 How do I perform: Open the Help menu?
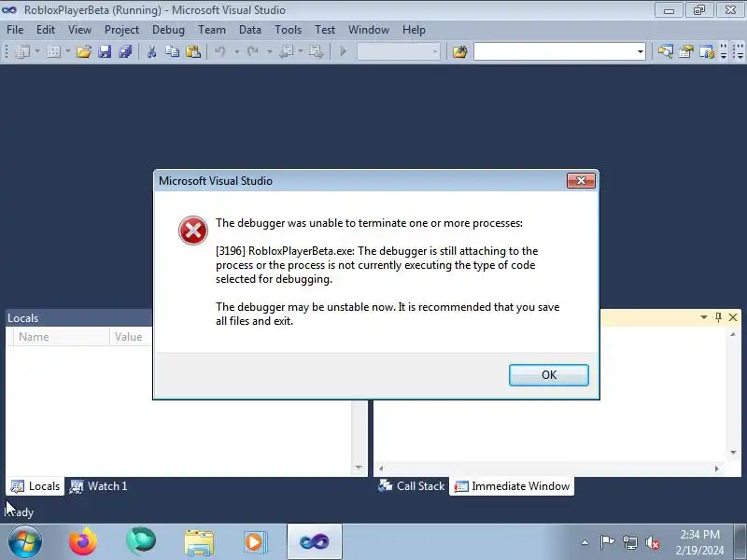(x=414, y=30)
